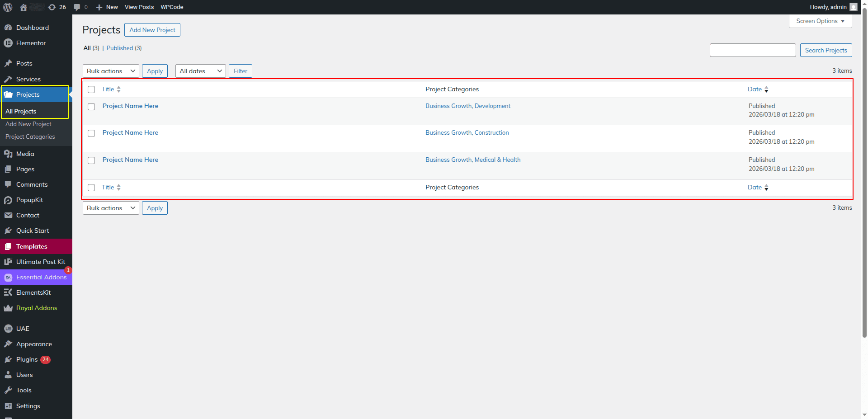This screenshot has height=419, width=868.
Task: Click the Royal Addons crown icon
Action: pyautogui.click(x=8, y=308)
